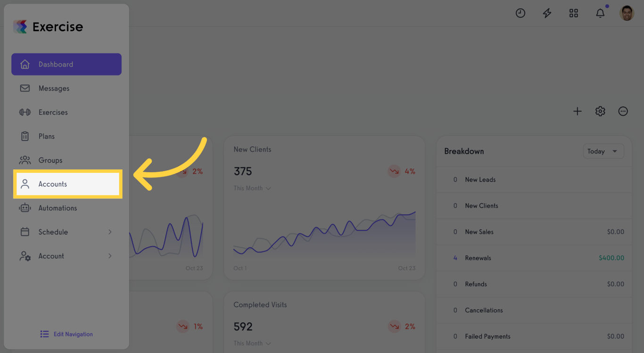Expand the Account submenu chevron
644x353 pixels.
point(110,256)
